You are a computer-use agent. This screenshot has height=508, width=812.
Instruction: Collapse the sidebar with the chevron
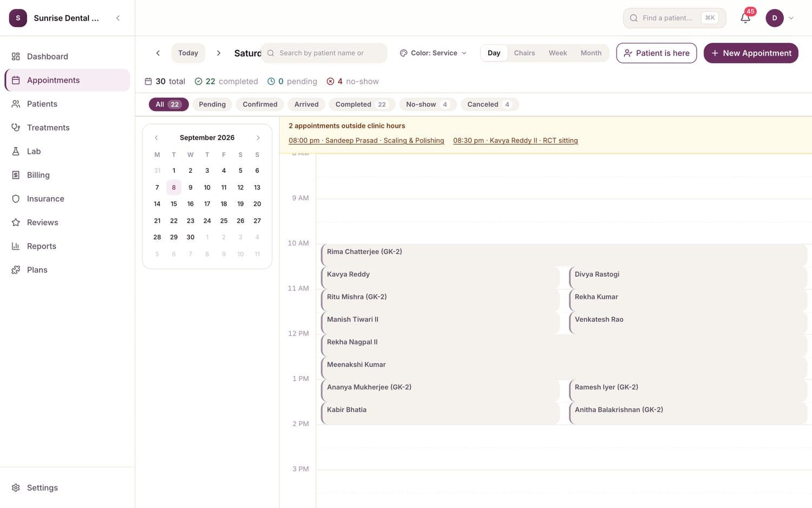(118, 18)
